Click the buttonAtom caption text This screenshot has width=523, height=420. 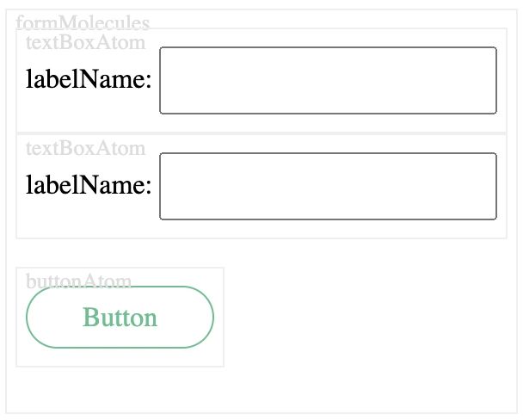(79, 280)
